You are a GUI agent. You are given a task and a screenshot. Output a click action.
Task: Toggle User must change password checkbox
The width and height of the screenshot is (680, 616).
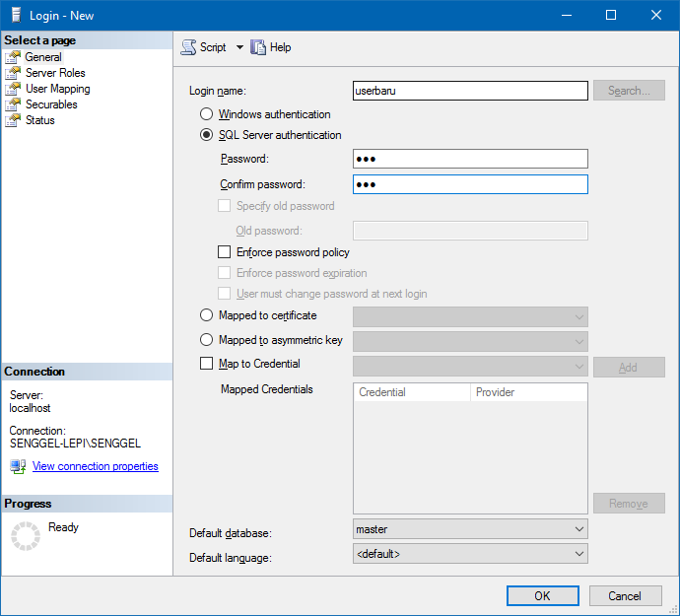(x=224, y=294)
